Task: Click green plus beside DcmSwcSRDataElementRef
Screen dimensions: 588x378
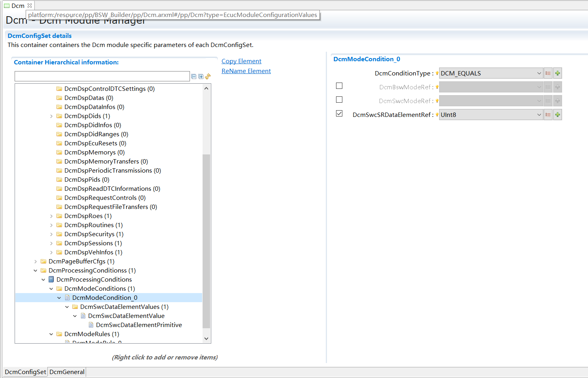Action: [x=557, y=115]
